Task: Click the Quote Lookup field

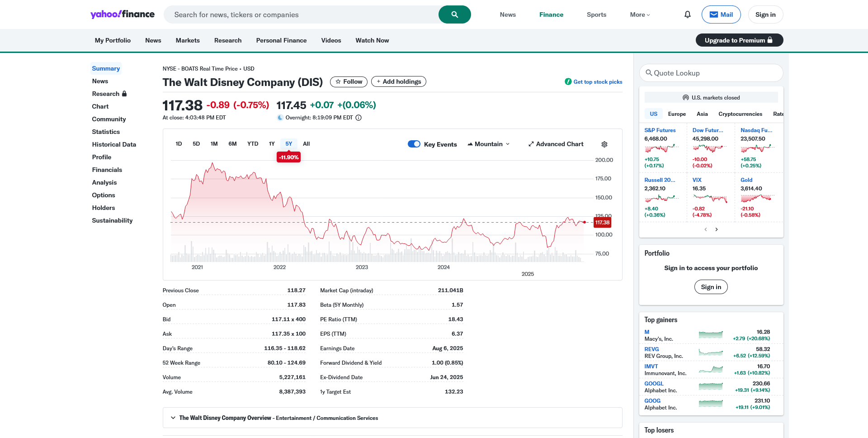Action: [x=711, y=73]
